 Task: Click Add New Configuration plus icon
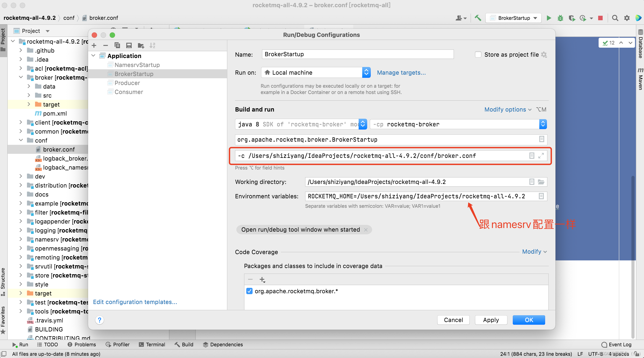click(94, 45)
